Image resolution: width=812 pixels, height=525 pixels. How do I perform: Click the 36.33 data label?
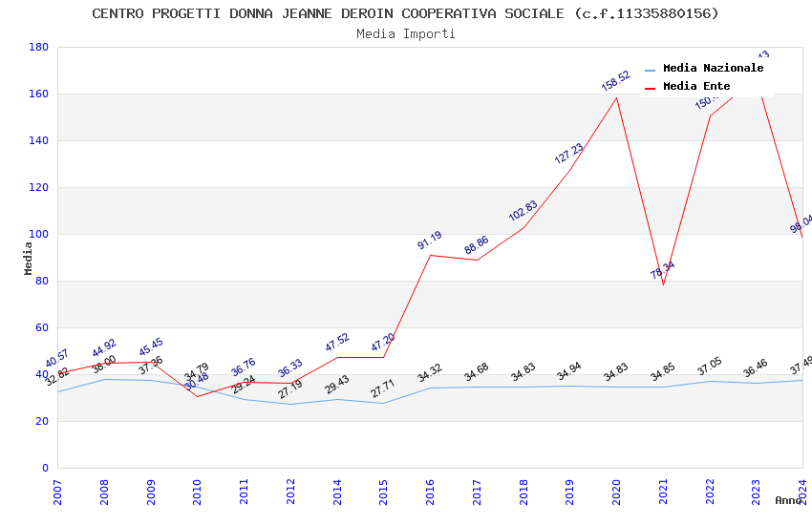290,368
